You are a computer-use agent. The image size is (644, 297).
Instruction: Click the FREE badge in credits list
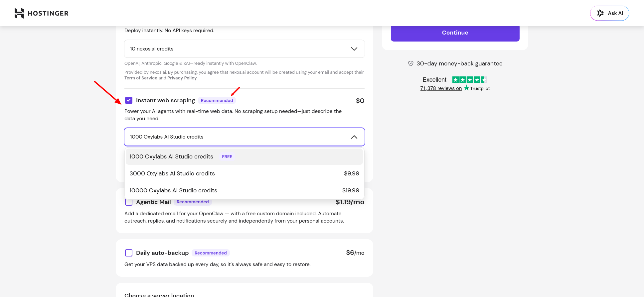[x=227, y=157]
